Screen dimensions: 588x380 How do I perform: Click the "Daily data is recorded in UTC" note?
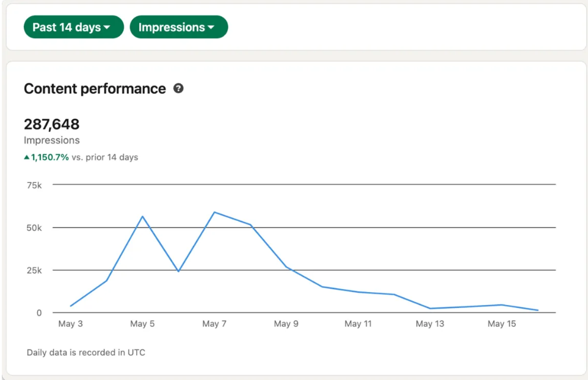tap(86, 353)
